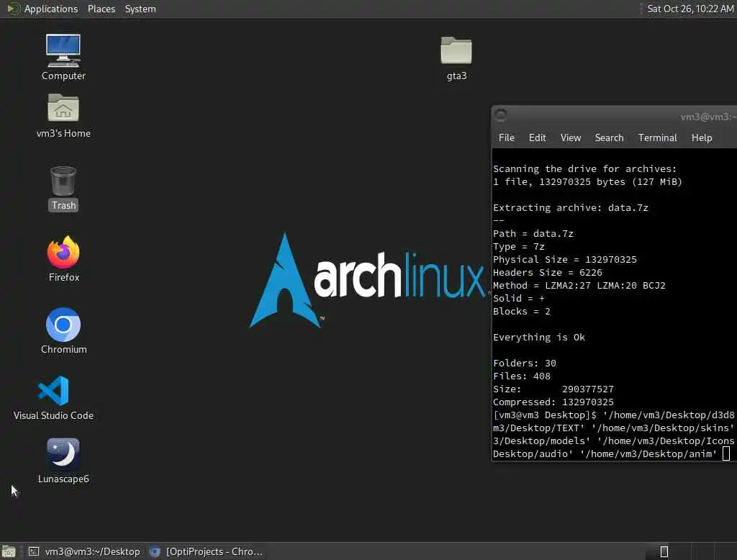Open the terminal File menu
This screenshot has width=737, height=560.
tap(506, 137)
